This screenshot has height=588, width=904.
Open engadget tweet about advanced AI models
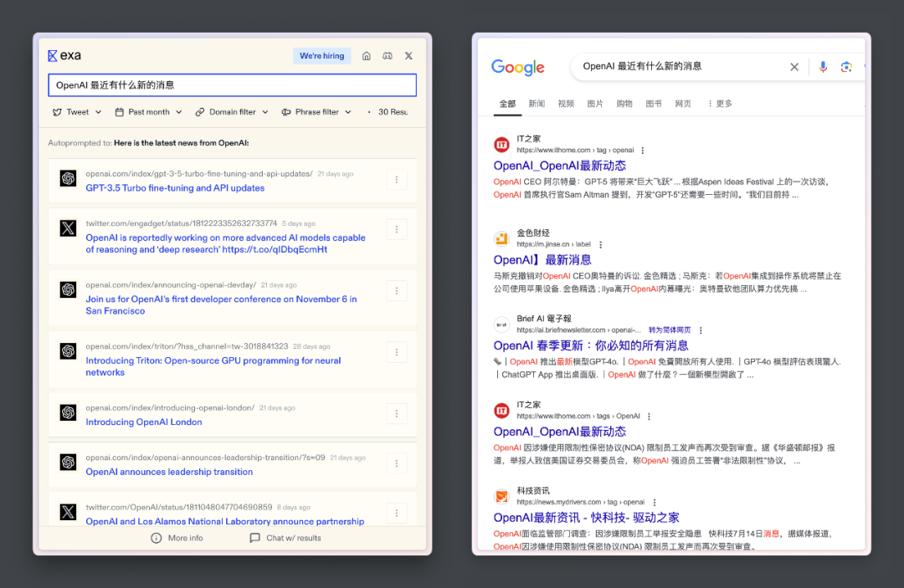click(x=225, y=243)
